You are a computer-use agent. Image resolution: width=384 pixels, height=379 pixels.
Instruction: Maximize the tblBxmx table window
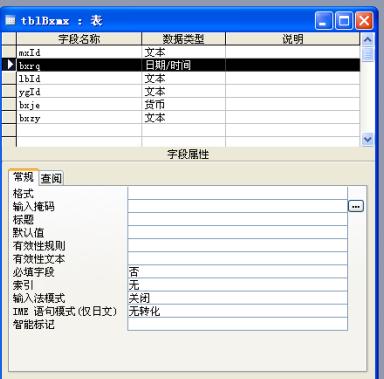(x=344, y=21)
